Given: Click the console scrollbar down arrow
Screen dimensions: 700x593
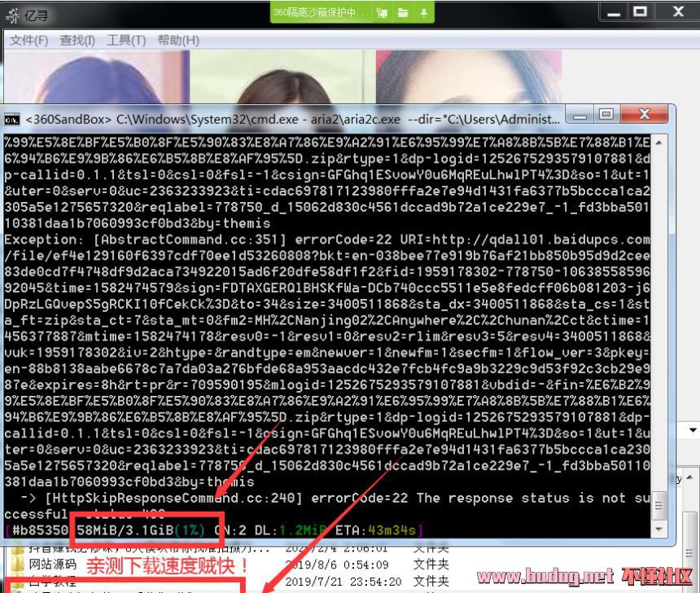Looking at the screenshot, I should coord(659,529).
